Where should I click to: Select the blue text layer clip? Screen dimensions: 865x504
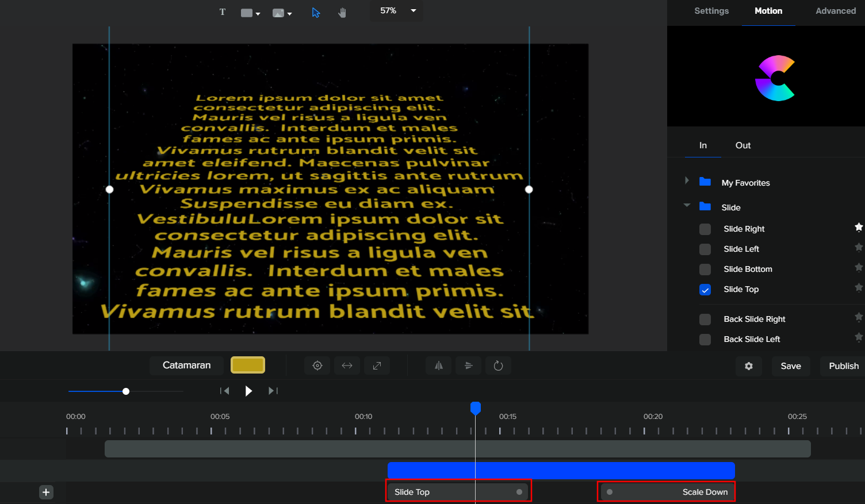click(561, 471)
